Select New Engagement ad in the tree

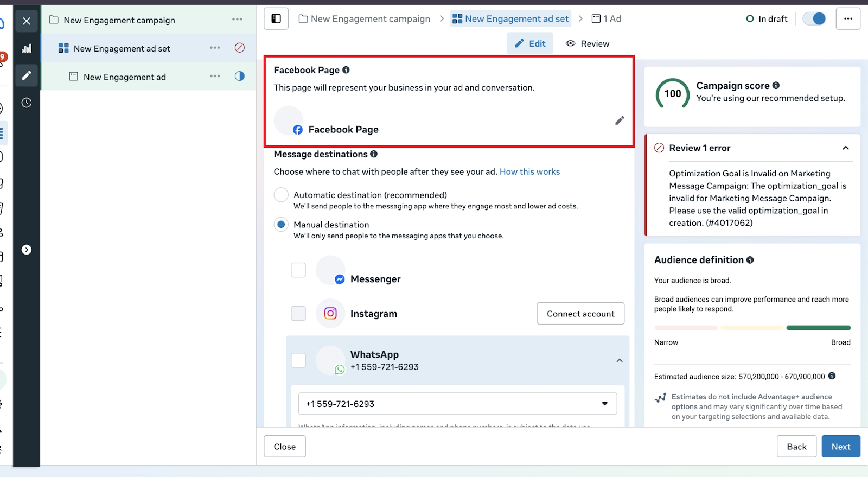point(124,77)
